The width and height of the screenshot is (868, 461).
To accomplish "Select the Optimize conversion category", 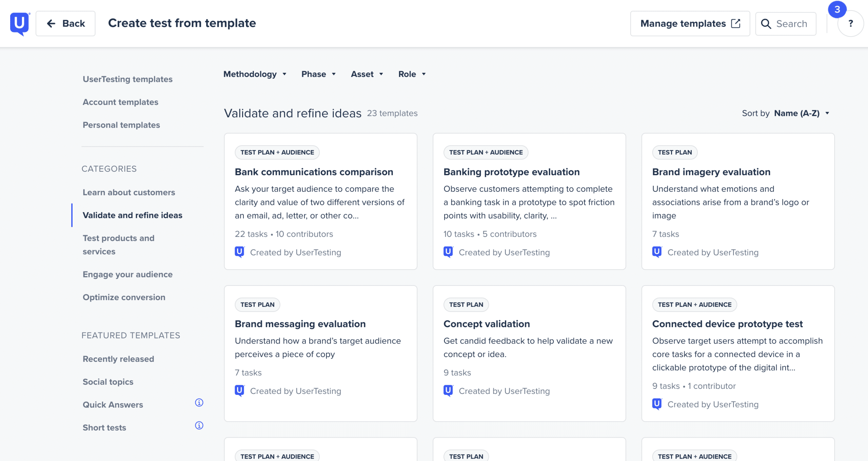I will pos(124,297).
